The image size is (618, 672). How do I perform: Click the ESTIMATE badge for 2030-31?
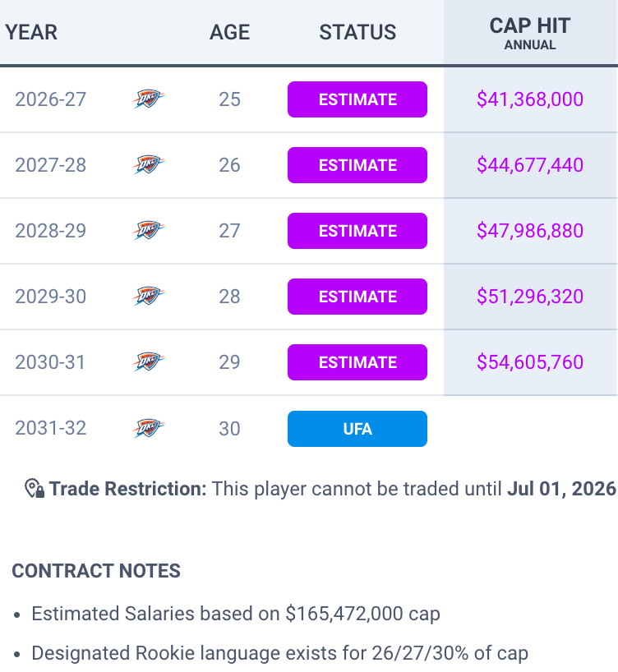click(357, 362)
